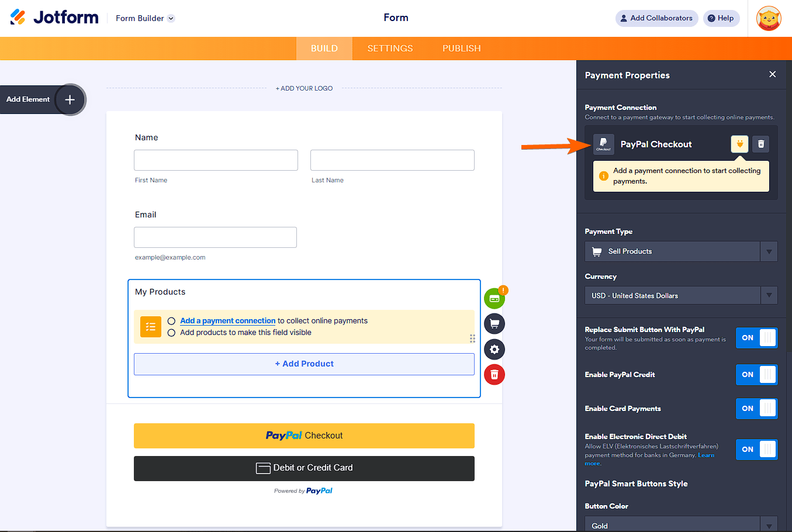Click the Add Element plus icon

click(70, 99)
